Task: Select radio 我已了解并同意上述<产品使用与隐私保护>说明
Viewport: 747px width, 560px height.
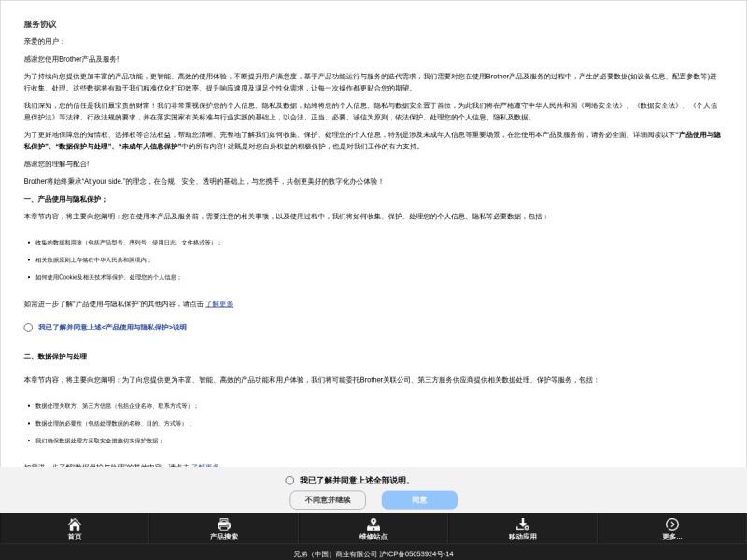Action: point(28,328)
